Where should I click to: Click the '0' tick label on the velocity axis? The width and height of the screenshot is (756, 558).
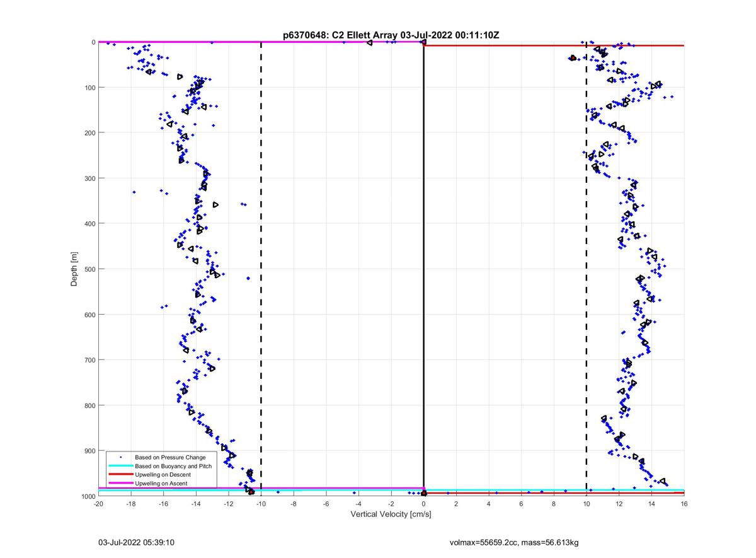point(424,504)
